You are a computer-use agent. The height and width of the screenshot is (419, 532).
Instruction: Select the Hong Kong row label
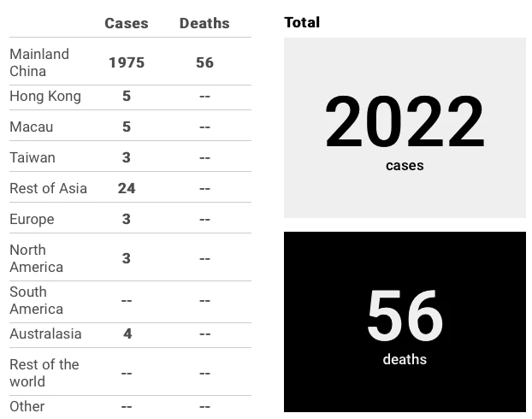point(45,96)
